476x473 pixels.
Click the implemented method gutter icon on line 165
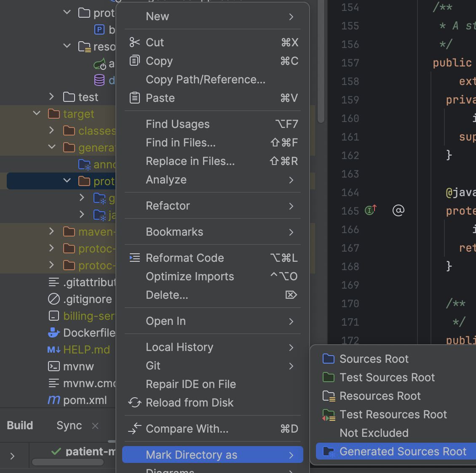pos(370,210)
